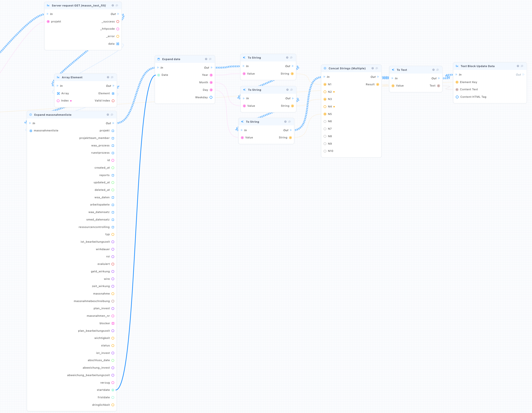Click the Element Key input pin
Viewport: 532px width, 413px height.
coord(457,82)
